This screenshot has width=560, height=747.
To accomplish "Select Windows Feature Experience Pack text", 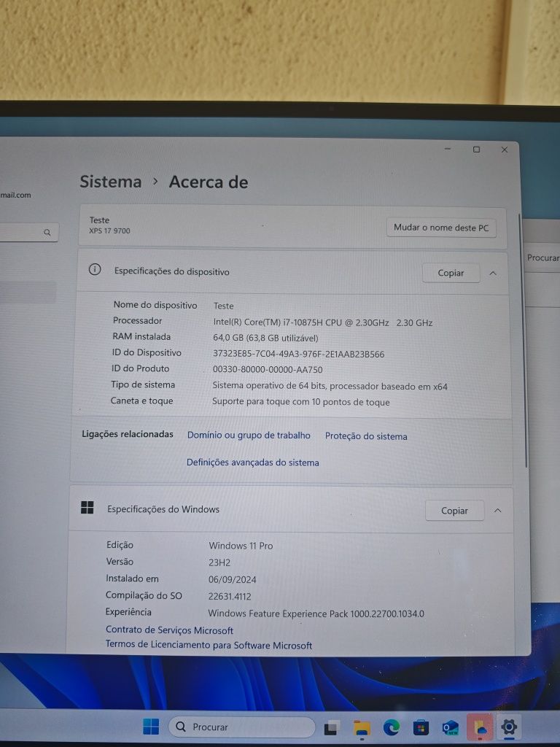I will point(316,613).
